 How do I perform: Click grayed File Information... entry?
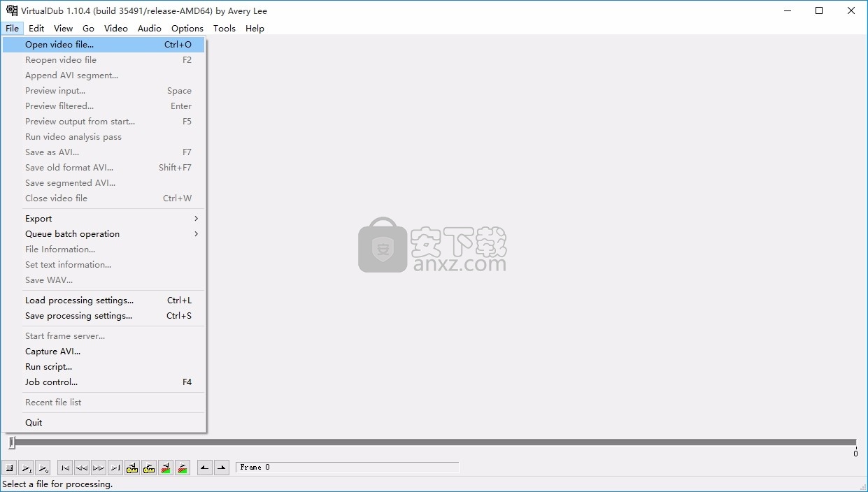pos(104,249)
